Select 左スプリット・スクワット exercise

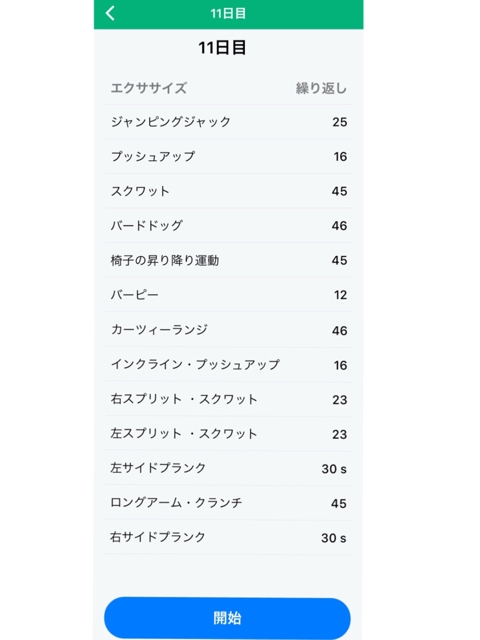pos(229,434)
